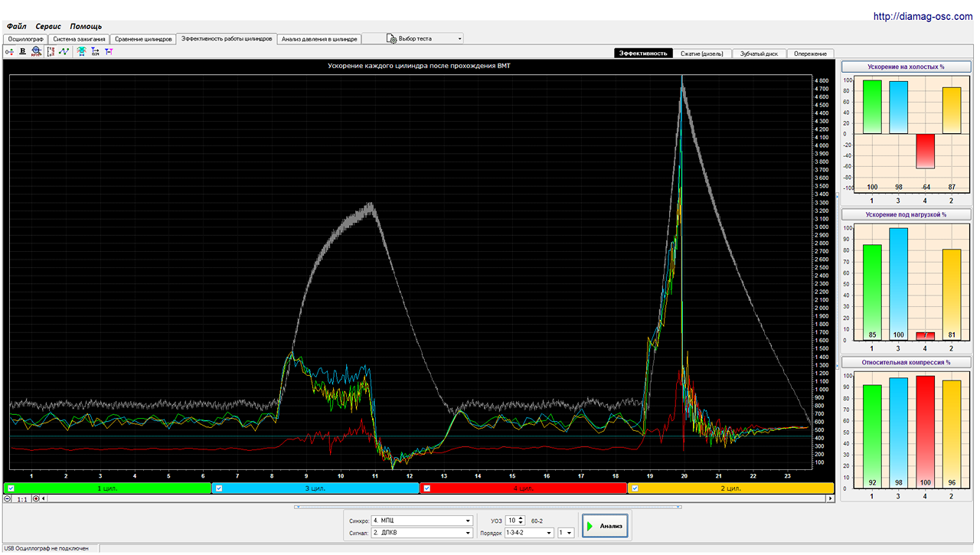Click the red -64 bar in idle chart

tap(925, 151)
